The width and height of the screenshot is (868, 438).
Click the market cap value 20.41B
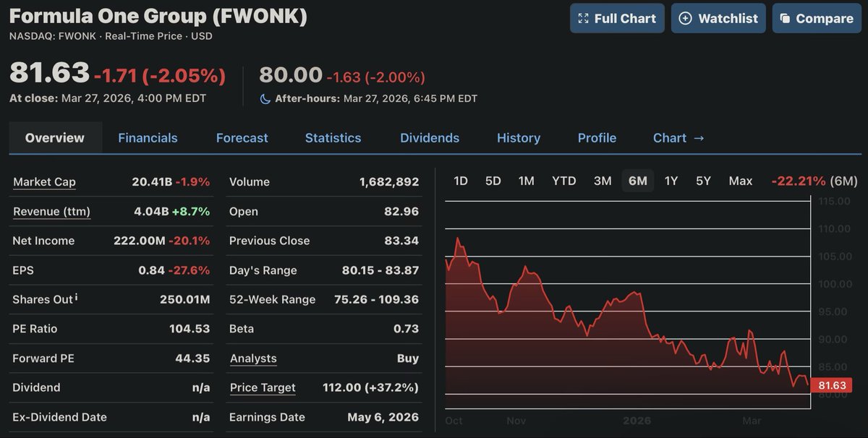[152, 182]
